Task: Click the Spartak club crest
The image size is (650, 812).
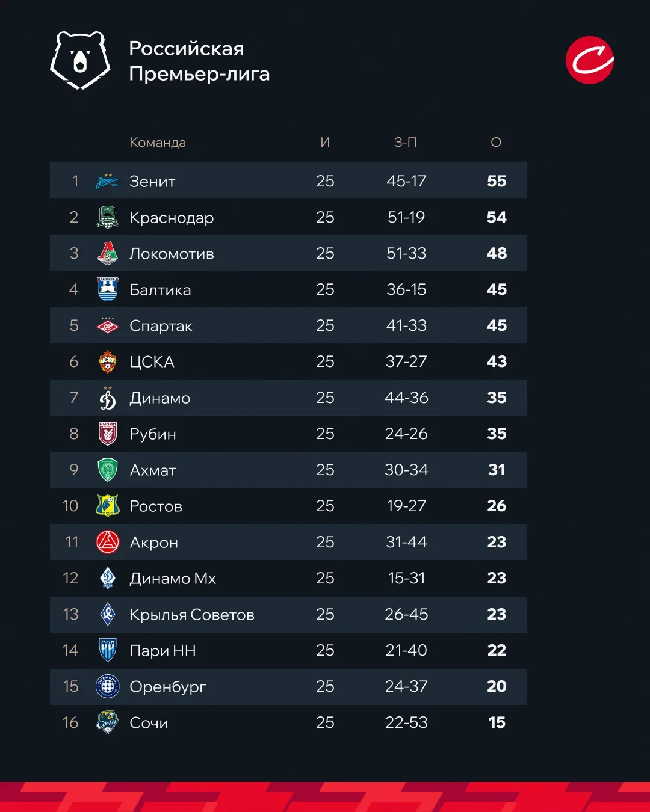Action: [x=108, y=325]
